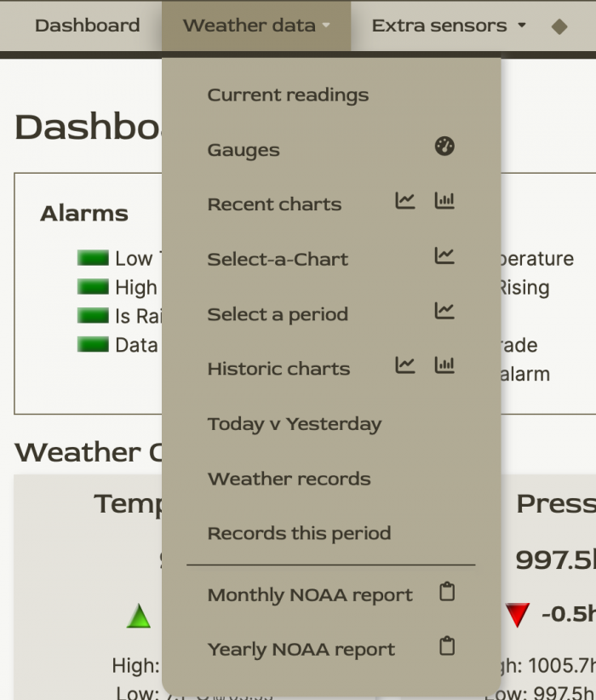Toggle the High alarm green indicator
The image size is (596, 700).
94,287
